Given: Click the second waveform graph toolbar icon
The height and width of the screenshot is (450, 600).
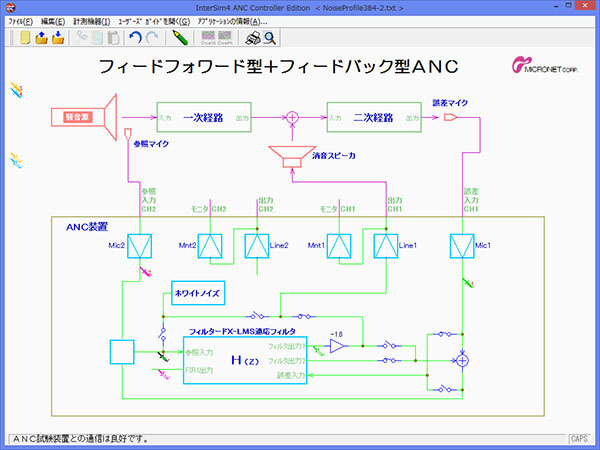Looking at the screenshot, I should click(x=225, y=38).
